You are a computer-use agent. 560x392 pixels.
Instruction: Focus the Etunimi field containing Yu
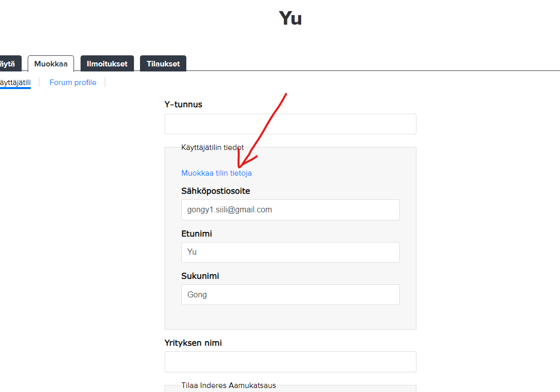(290, 252)
